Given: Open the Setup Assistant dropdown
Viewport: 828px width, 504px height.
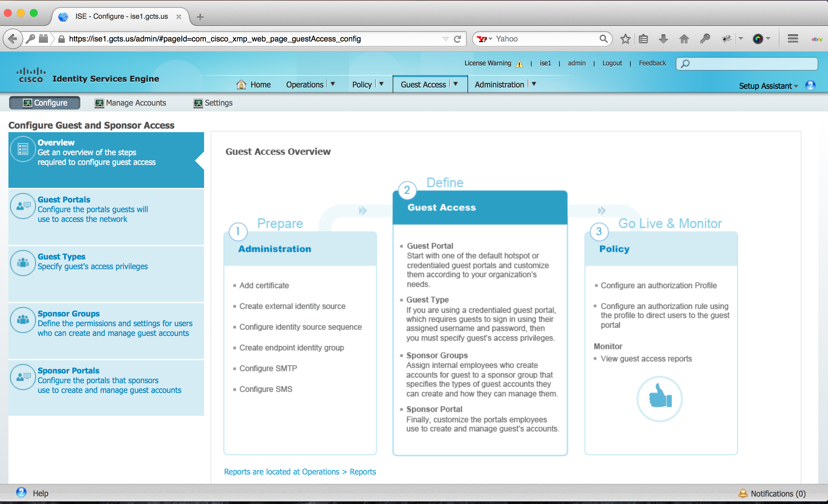Looking at the screenshot, I should pyautogui.click(x=768, y=86).
